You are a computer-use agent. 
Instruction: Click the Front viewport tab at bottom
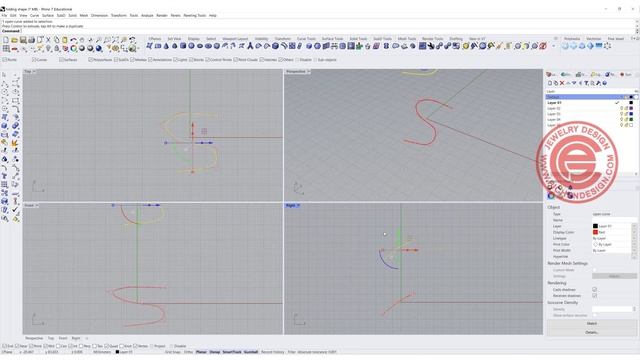(63, 338)
